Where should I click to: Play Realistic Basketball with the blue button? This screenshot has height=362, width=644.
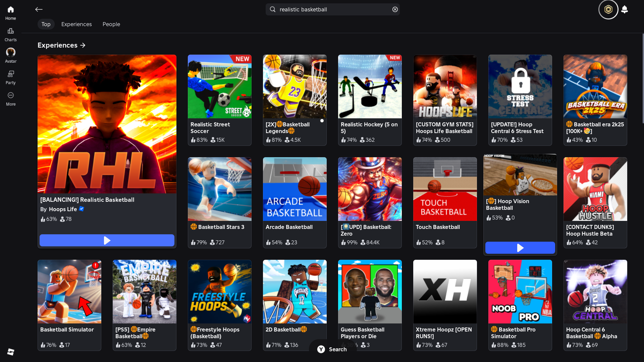coord(107,240)
